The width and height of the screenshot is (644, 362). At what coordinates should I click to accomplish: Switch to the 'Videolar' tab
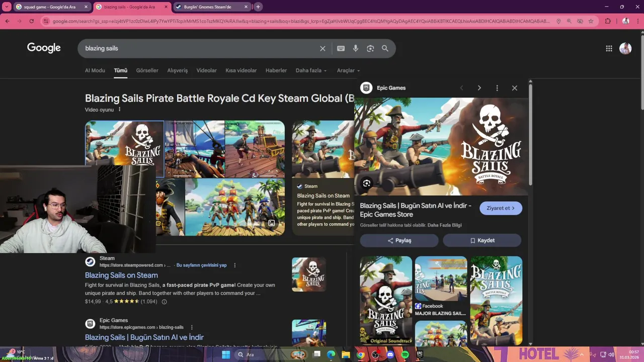pos(206,70)
